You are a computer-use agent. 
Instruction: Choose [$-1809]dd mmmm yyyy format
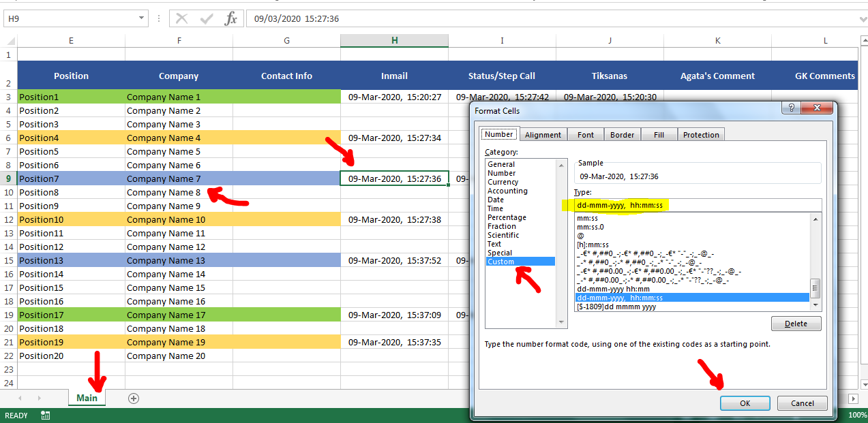click(x=692, y=307)
